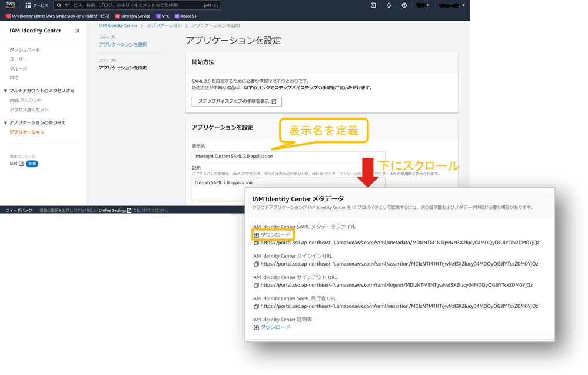The width and height of the screenshot is (588, 375).
Task: Download the IAM Identity Center certificate
Action: (x=273, y=327)
